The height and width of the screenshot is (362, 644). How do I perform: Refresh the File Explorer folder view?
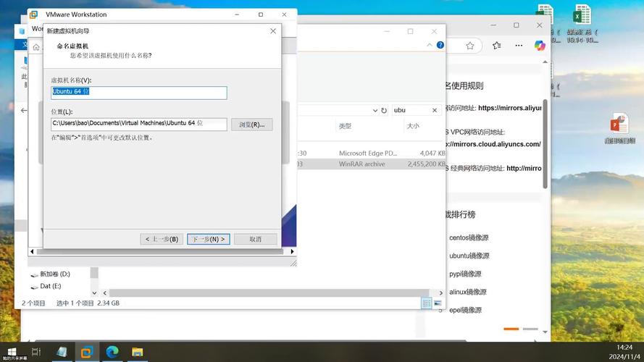(x=384, y=110)
